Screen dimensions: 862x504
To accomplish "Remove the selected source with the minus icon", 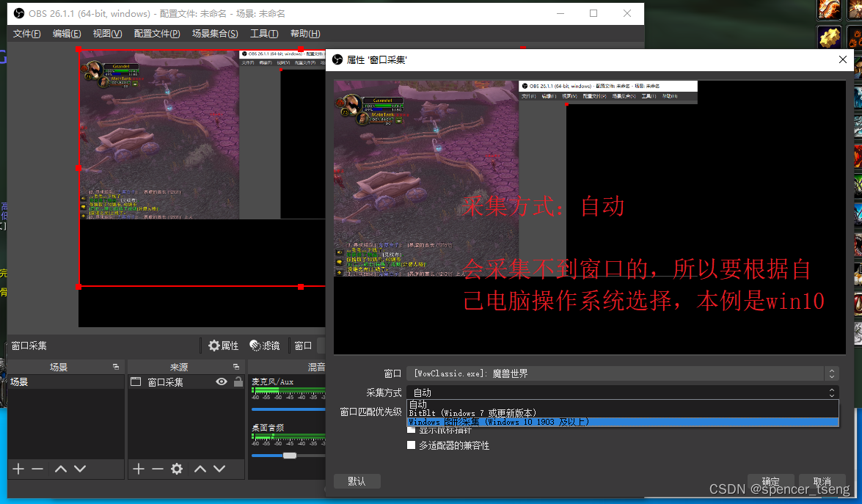I will 158,469.
